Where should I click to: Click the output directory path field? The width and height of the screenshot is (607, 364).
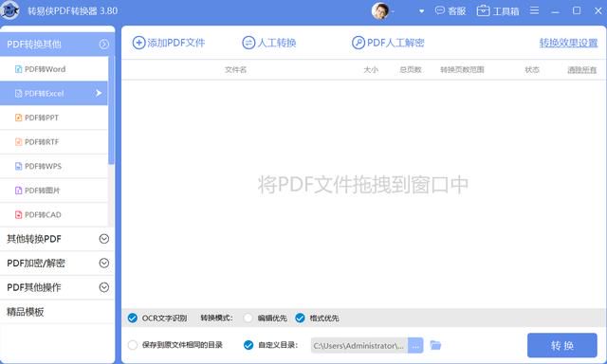[x=359, y=345]
